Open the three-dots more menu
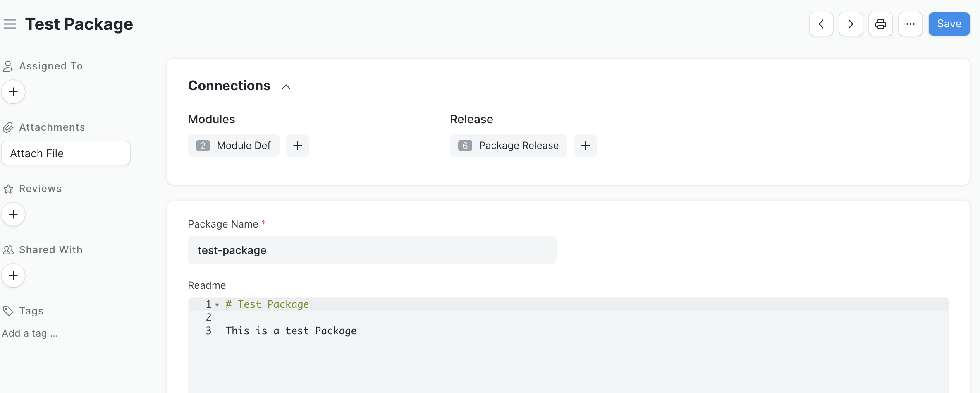The height and width of the screenshot is (393, 980). [910, 24]
